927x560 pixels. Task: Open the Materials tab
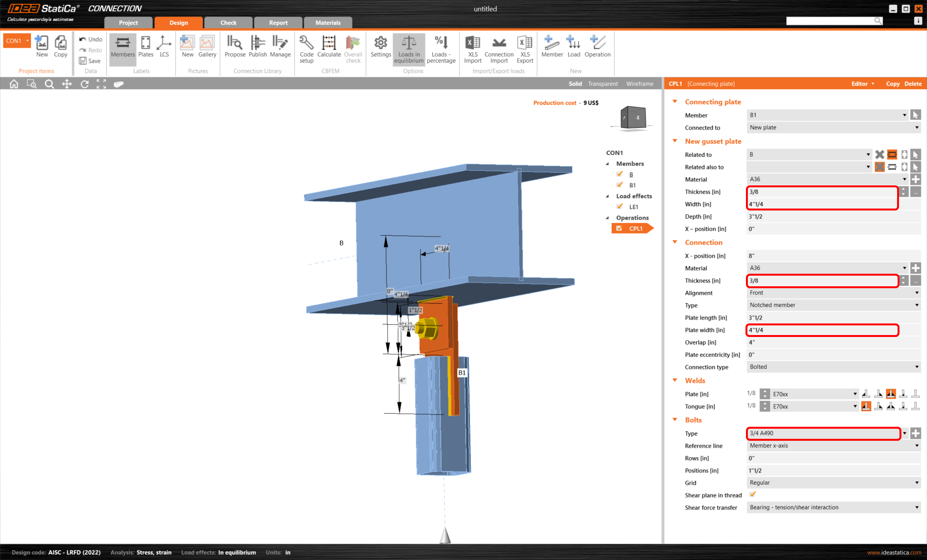coord(328,23)
